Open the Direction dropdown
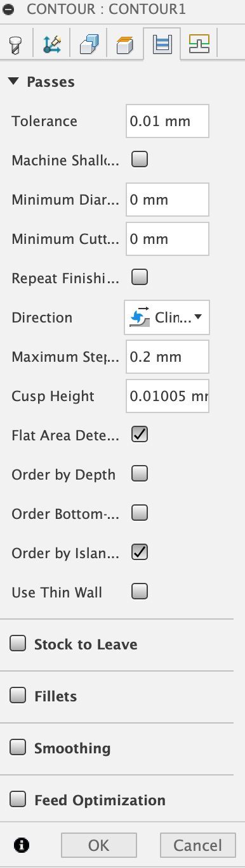This screenshot has width=245, height=868. click(x=166, y=317)
